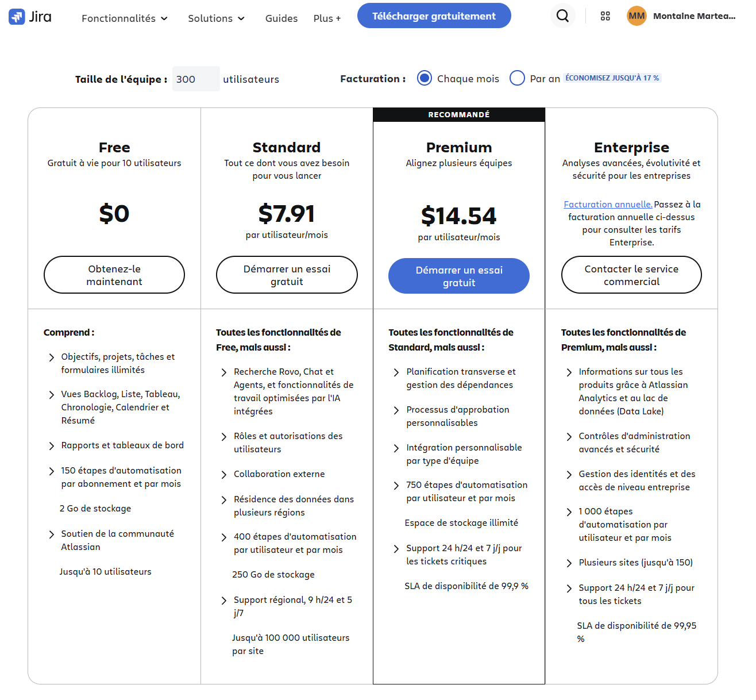Screen dimensions: 756x700
Task: Start the Premium plan free trial
Action: coord(459,276)
